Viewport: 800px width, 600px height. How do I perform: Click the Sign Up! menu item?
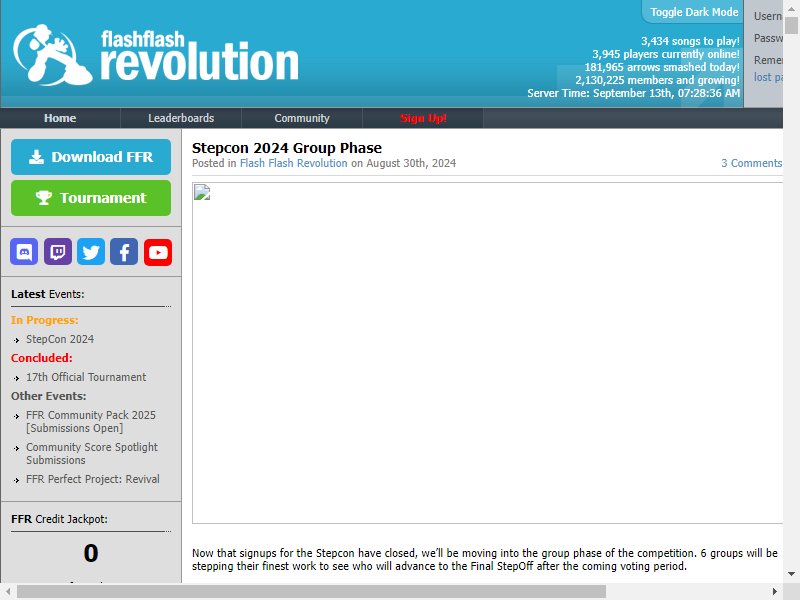(423, 118)
